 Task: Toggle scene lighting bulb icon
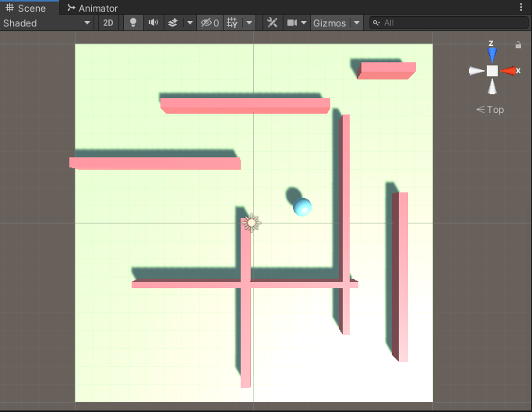133,23
